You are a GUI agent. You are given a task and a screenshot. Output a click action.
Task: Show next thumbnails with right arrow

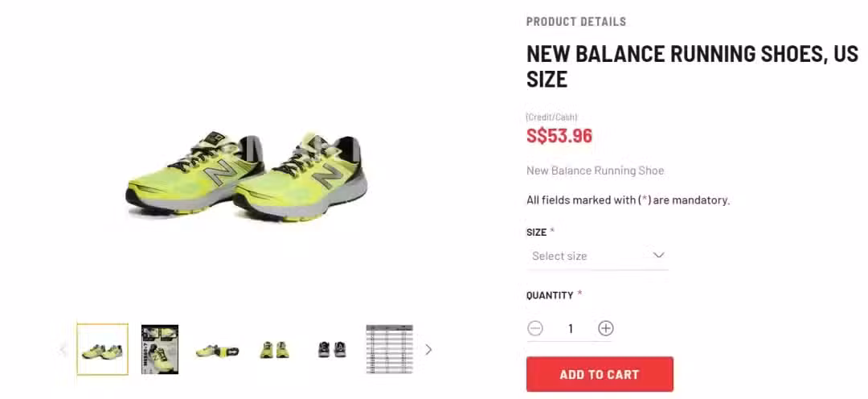[428, 350]
